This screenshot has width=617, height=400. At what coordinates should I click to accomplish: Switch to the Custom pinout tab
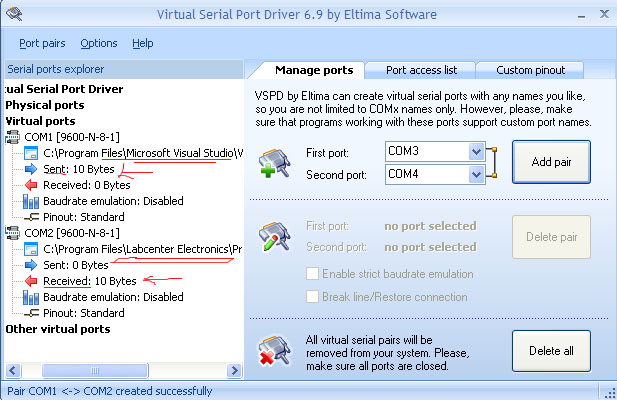click(530, 70)
